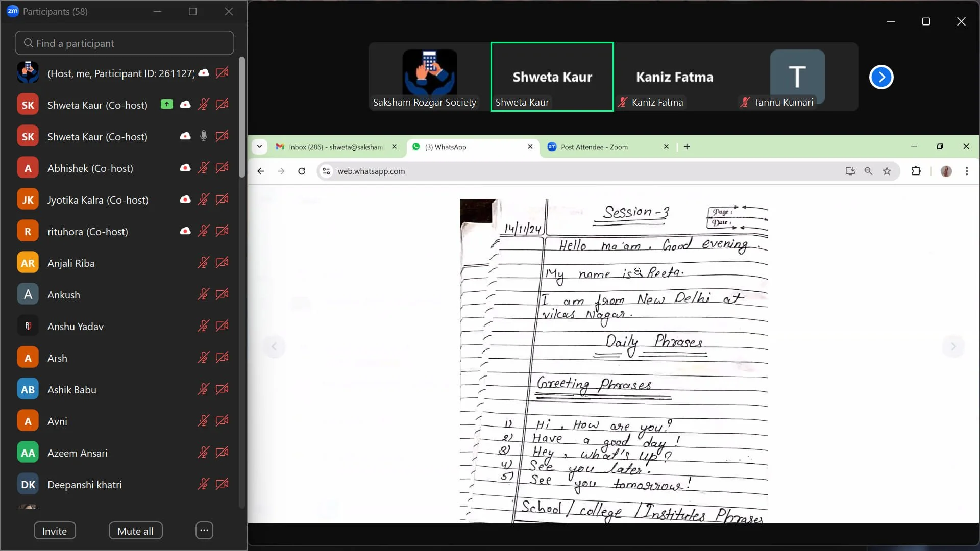Click Shweta Kaur's green screen-share icon
The height and width of the screenshot is (551, 980).
tap(166, 105)
